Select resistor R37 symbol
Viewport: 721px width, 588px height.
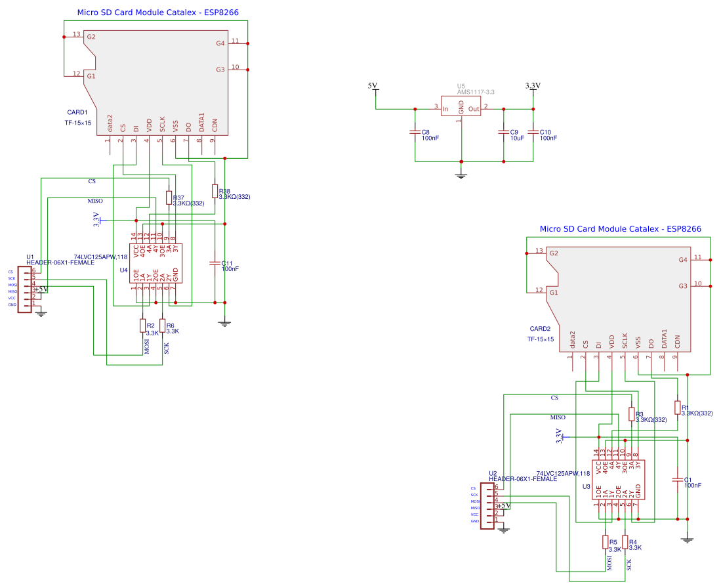169,198
